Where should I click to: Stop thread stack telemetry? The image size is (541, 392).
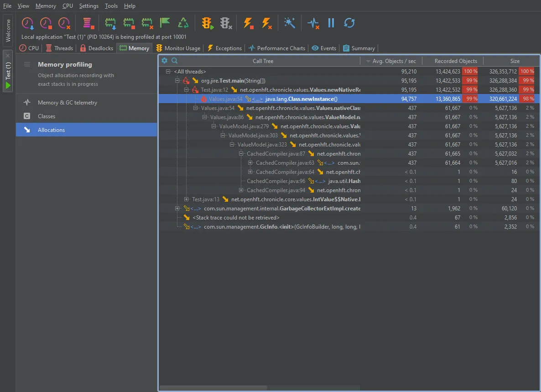pos(88,23)
